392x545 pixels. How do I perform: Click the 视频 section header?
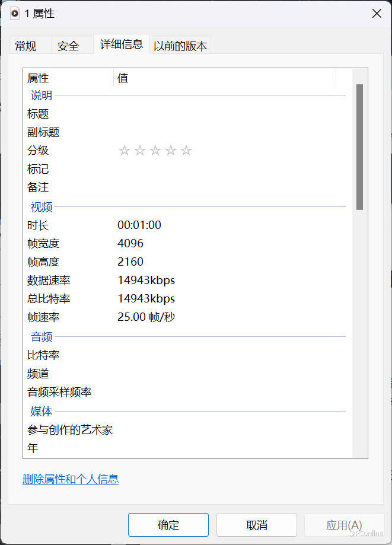coord(42,207)
